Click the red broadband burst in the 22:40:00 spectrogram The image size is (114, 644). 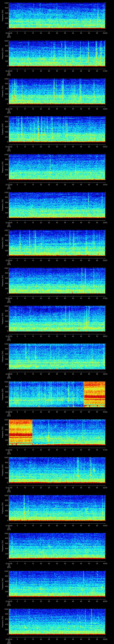[21, 432]
